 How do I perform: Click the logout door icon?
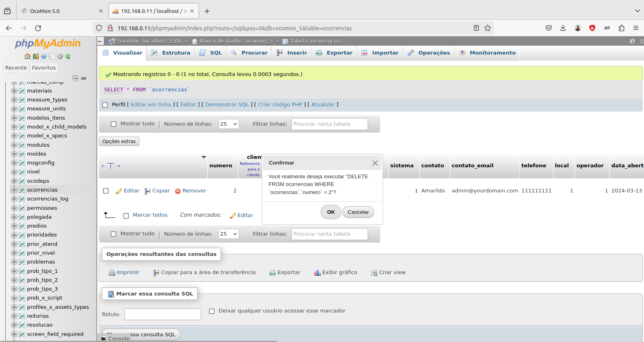click(x=36, y=56)
